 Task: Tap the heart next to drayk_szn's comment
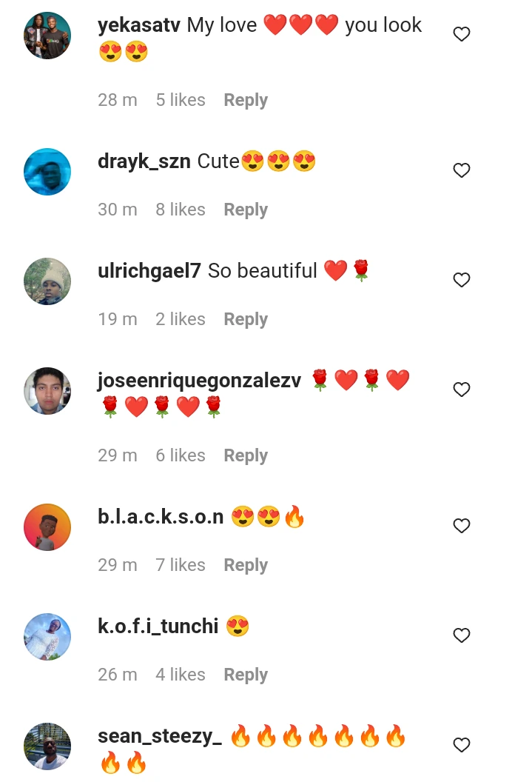[461, 170]
